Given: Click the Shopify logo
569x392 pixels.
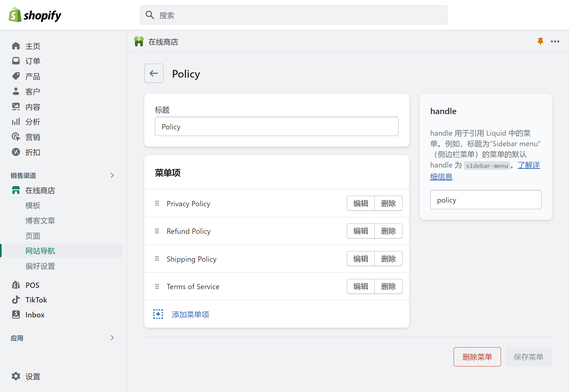Looking at the screenshot, I should (35, 15).
